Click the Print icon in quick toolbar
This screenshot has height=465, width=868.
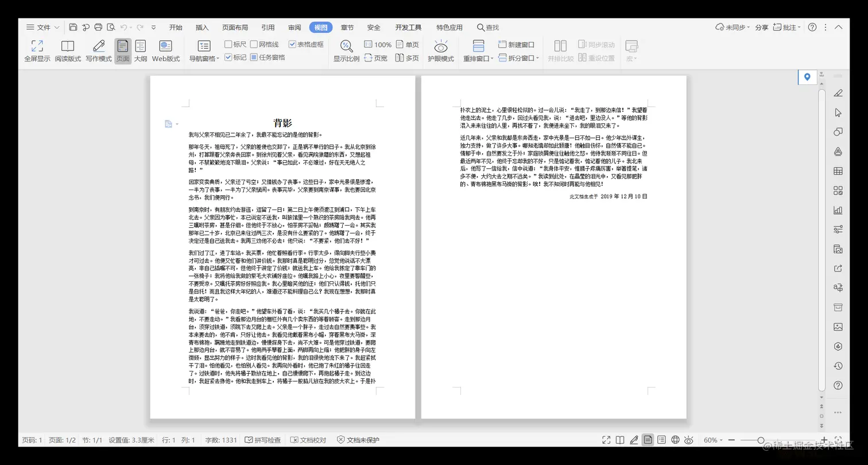(x=98, y=27)
